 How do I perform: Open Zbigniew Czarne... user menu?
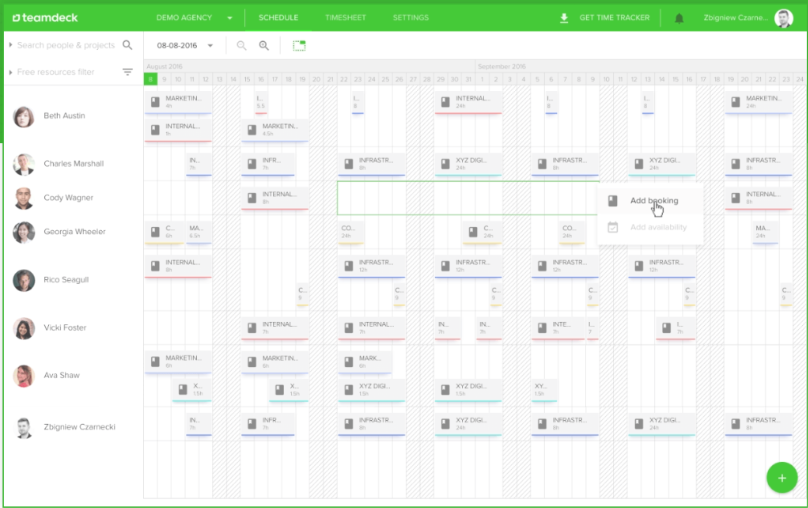(x=735, y=18)
